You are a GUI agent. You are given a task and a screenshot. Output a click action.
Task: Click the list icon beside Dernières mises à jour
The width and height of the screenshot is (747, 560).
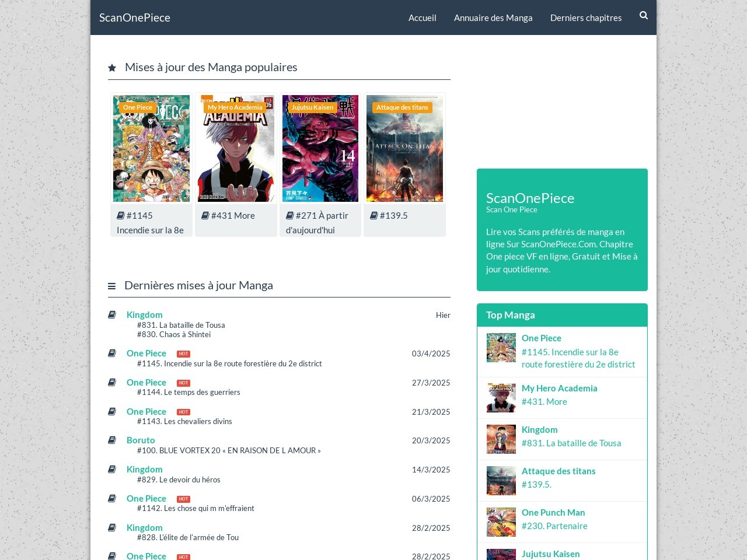pos(111,286)
